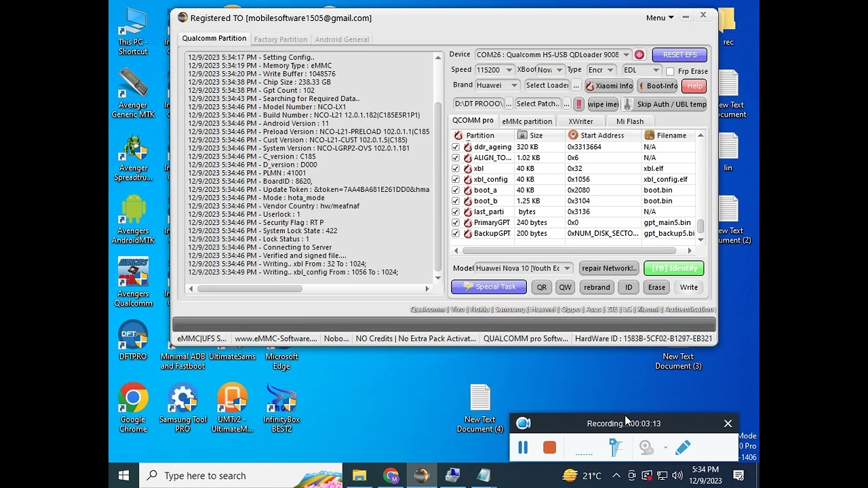The height and width of the screenshot is (488, 868).
Task: Open the Model Huawei Nova 10 dropdown
Action: click(x=524, y=268)
